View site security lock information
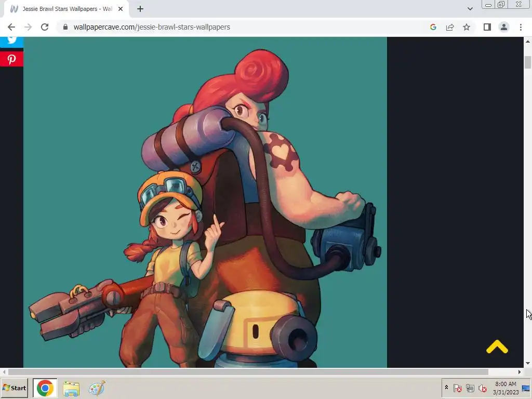Screen dimensions: 532x399 coord(65,27)
